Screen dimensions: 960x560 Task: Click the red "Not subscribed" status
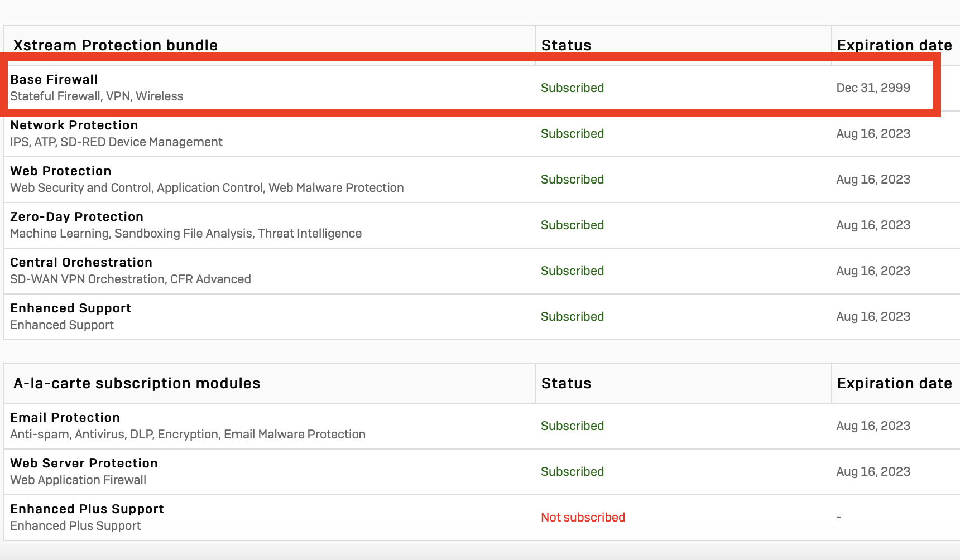(x=583, y=517)
